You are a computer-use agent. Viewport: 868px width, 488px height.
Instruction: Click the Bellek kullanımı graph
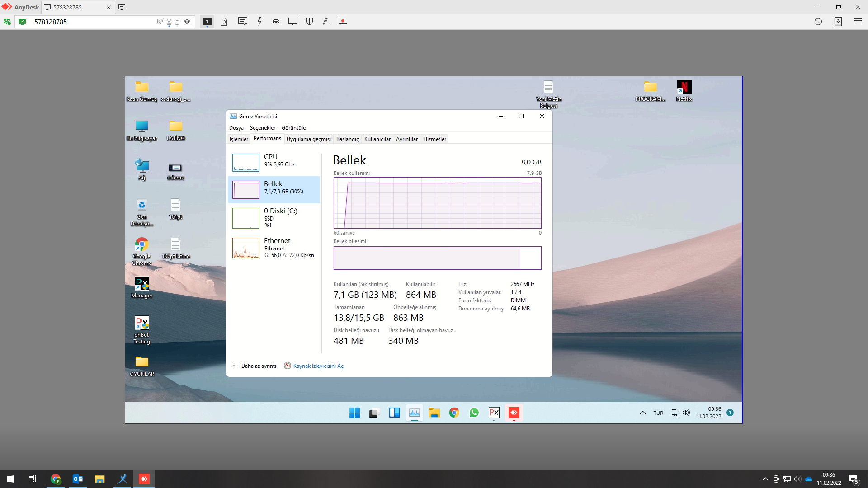(437, 203)
